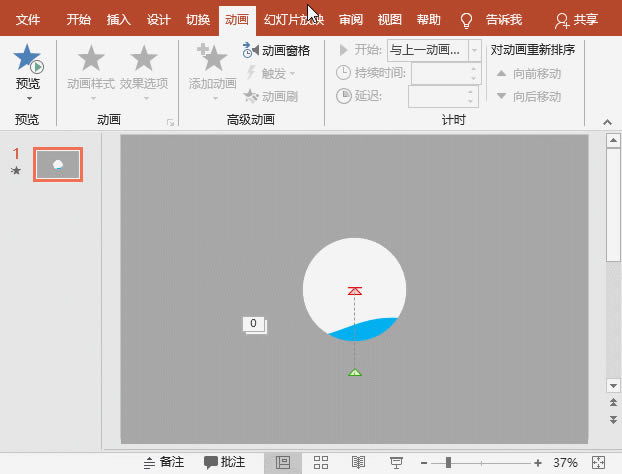Click the zoom slider handle

[x=448, y=462]
